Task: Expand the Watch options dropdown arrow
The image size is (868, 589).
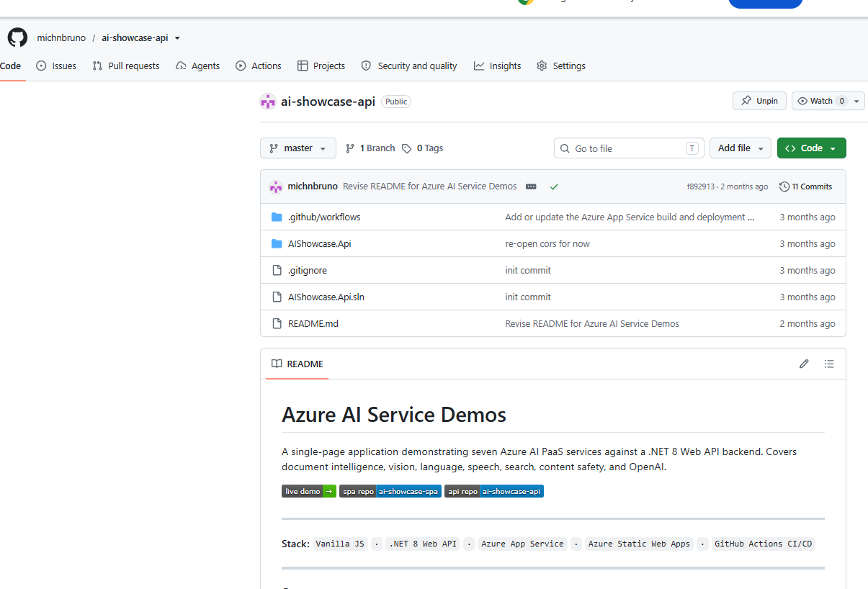Action: (857, 101)
